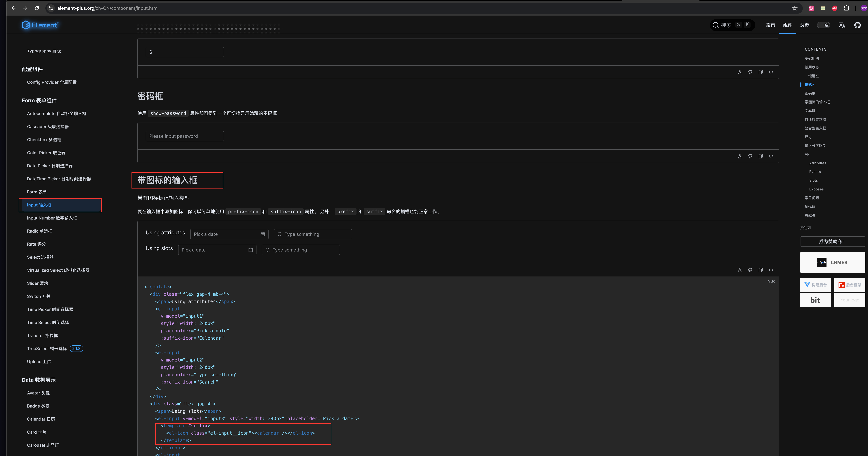
Task: Click the 成为赞助商! button
Action: click(832, 242)
